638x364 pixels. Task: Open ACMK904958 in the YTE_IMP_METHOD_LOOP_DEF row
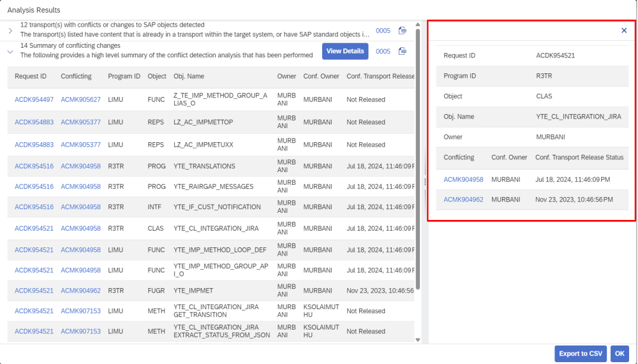[x=80, y=250]
